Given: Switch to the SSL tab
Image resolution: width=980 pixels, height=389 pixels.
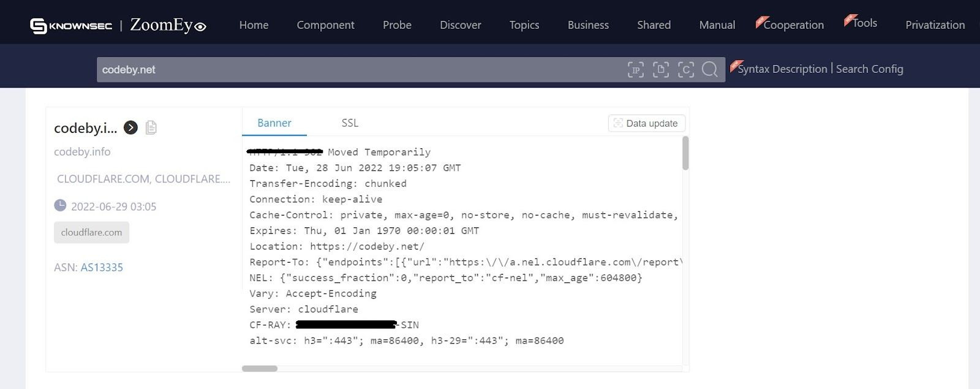Looking at the screenshot, I should [x=350, y=123].
